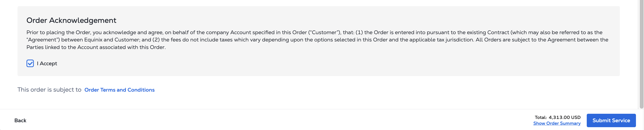Viewport: 644px width, 130px height.
Task: Open the Order Terms and Conditions link
Action: 119,90
